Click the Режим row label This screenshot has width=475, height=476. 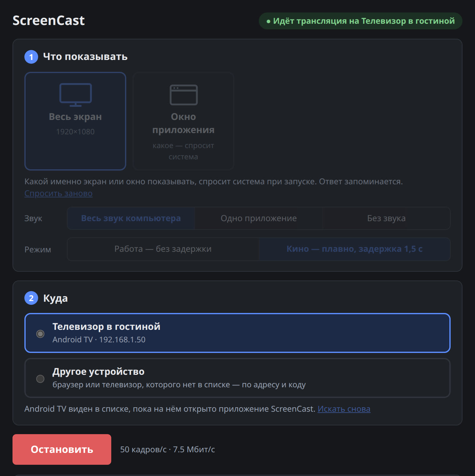point(38,250)
